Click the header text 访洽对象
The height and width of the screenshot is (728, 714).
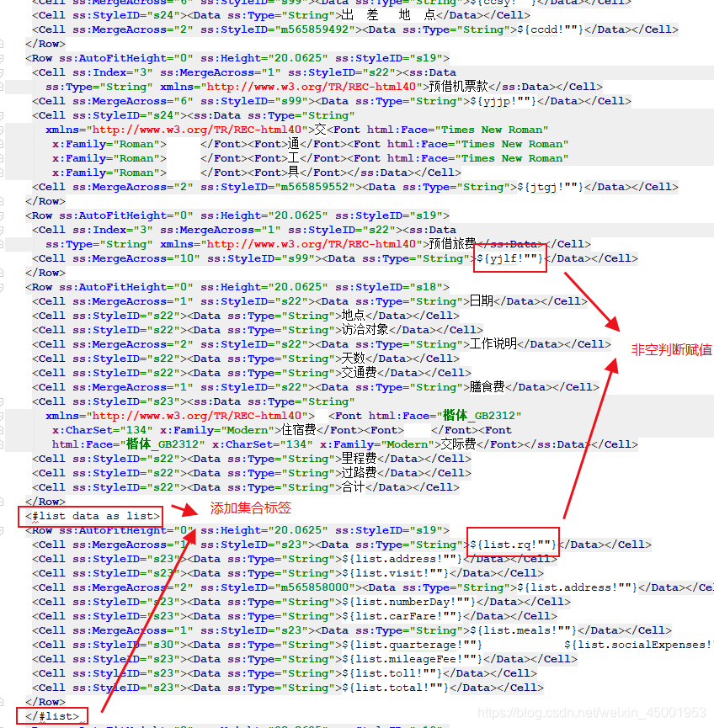(365, 330)
